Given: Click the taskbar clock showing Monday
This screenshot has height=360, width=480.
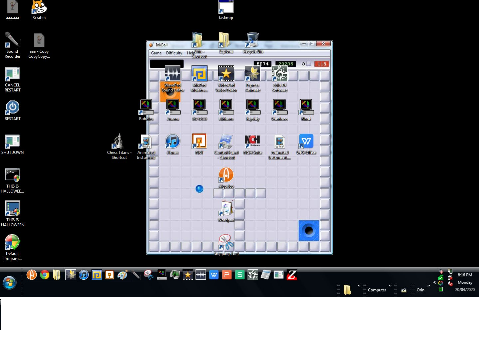Looking at the screenshot, I should [465, 282].
